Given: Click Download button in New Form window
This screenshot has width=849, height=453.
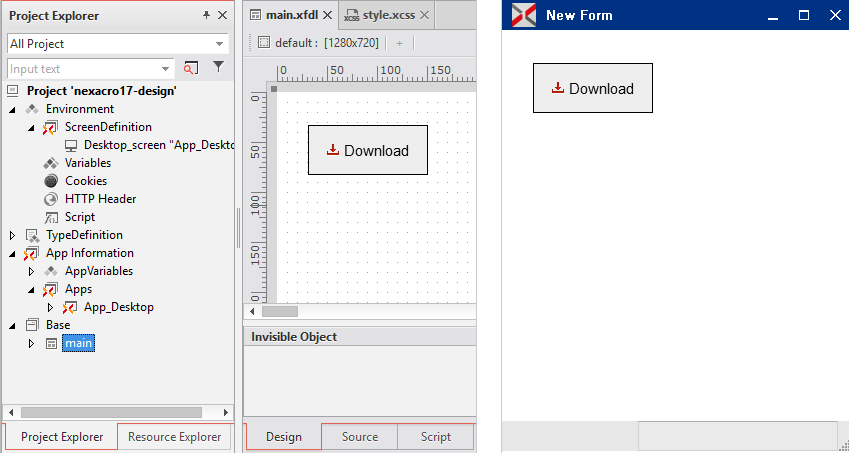Looking at the screenshot, I should pyautogui.click(x=593, y=88).
